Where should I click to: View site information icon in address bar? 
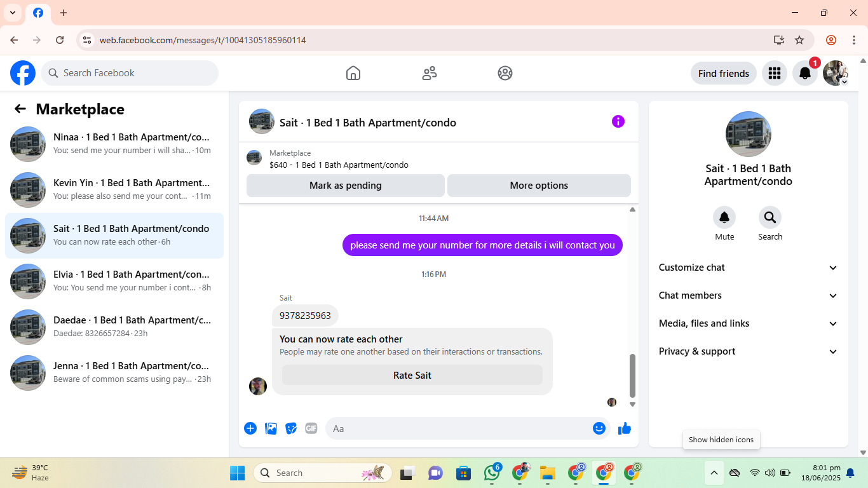87,40
